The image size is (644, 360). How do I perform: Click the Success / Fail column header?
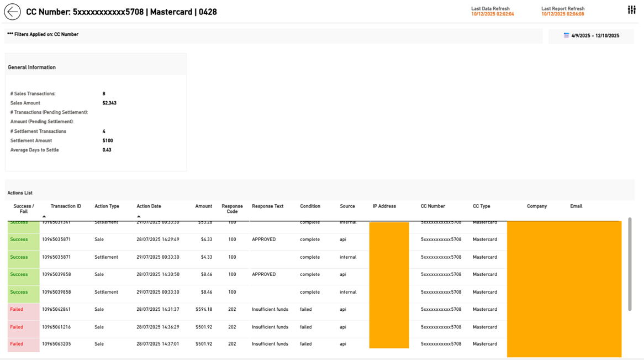tap(24, 208)
